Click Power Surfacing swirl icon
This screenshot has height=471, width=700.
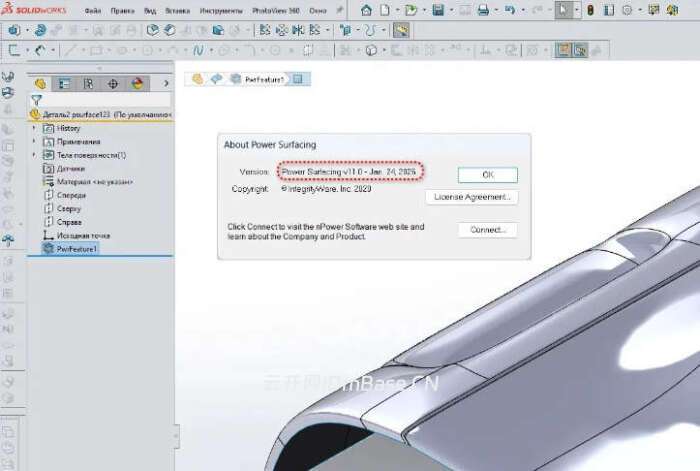pyautogui.click(x=40, y=30)
